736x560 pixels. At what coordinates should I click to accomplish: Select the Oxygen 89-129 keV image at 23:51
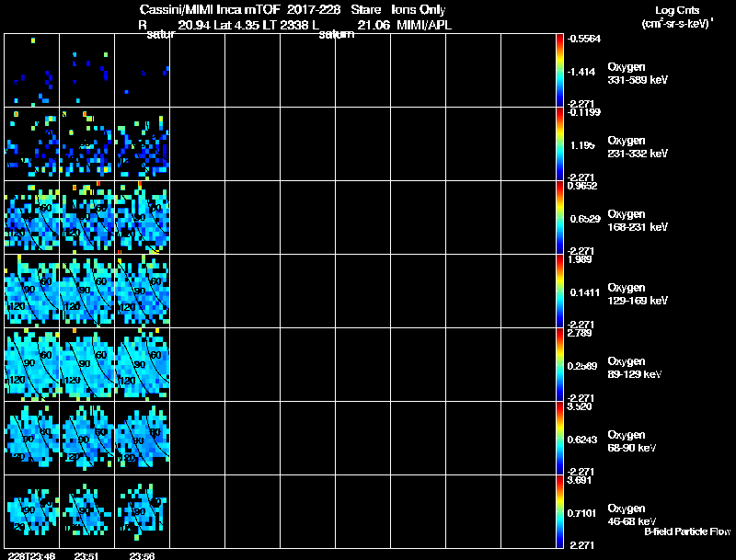click(86, 364)
